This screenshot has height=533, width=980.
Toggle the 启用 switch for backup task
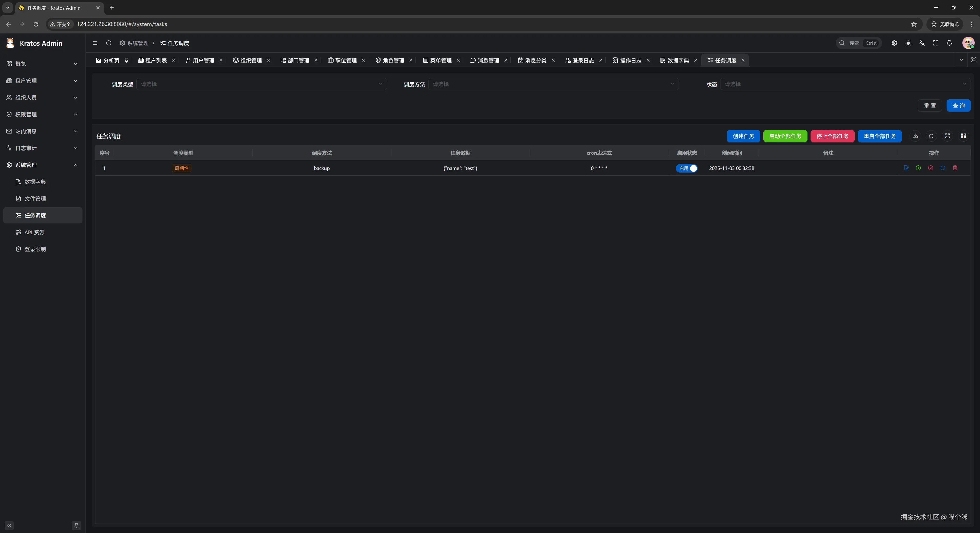pos(687,168)
